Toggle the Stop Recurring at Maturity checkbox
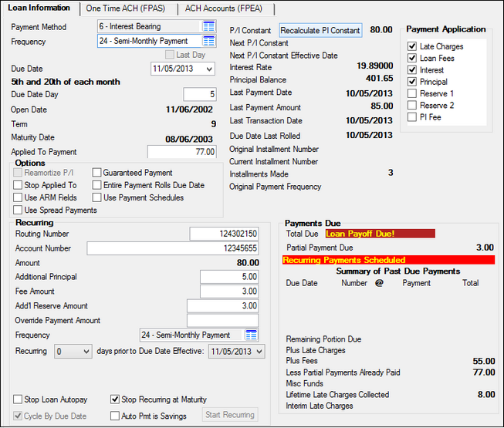This screenshot has height=428, width=504. click(x=115, y=399)
